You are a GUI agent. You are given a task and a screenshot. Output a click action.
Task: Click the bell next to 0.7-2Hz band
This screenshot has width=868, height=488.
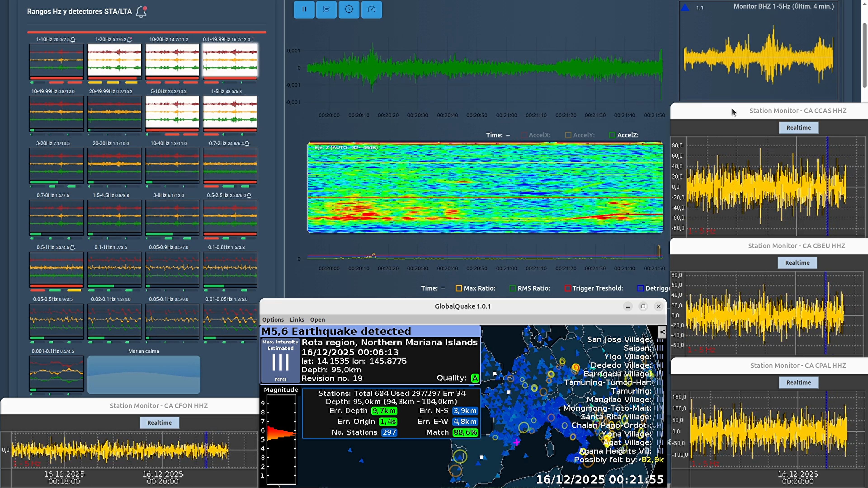coord(247,143)
